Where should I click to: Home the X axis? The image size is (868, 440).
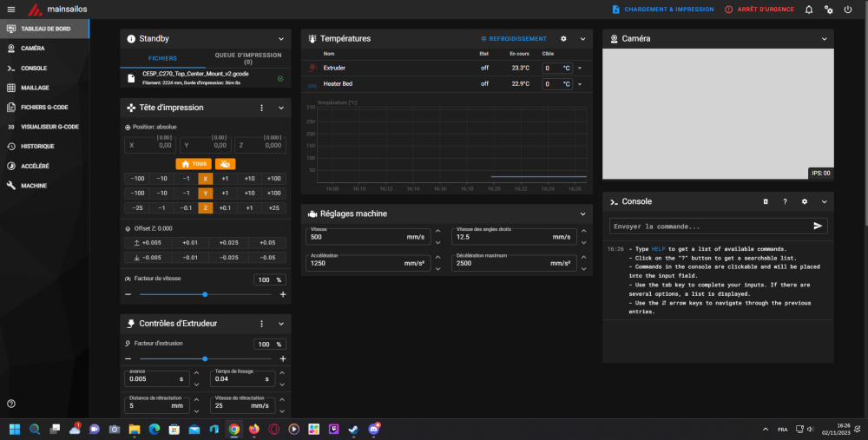coord(206,179)
